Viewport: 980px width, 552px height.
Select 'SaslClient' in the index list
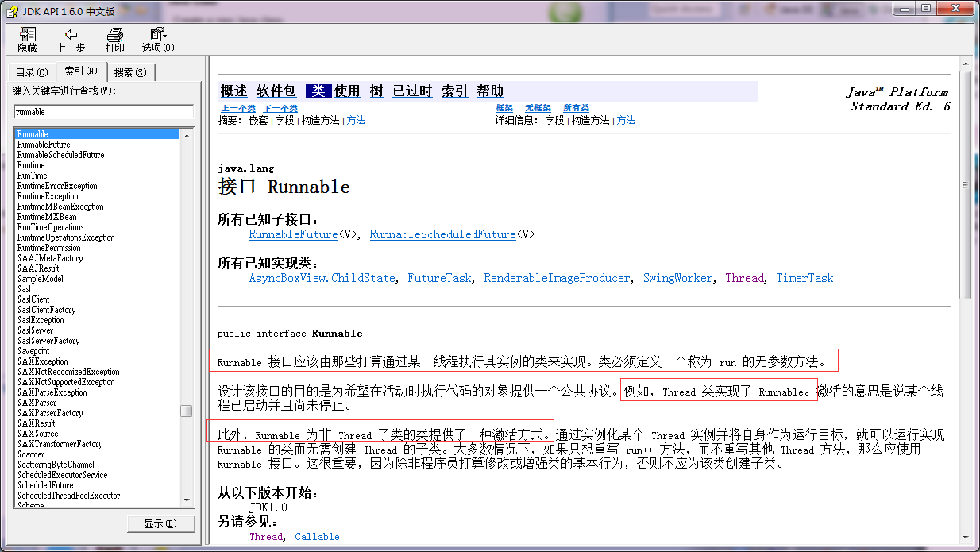(33, 299)
